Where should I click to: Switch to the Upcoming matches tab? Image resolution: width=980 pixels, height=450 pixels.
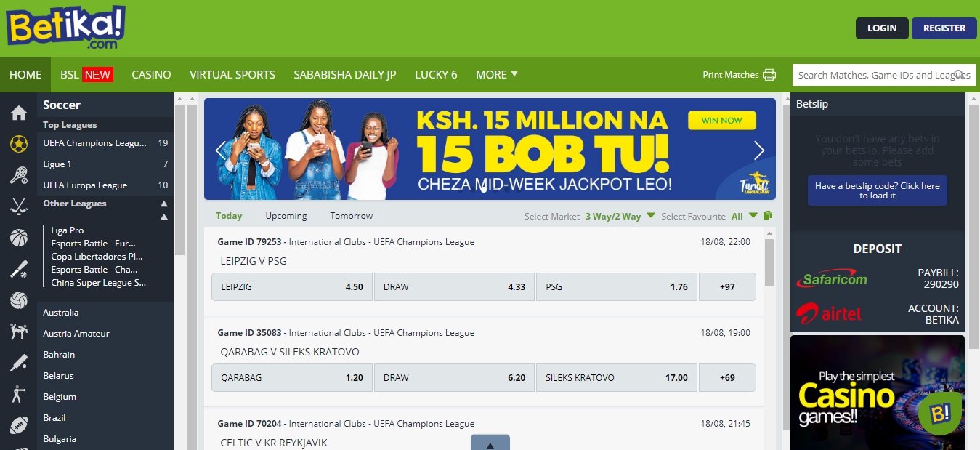click(286, 216)
